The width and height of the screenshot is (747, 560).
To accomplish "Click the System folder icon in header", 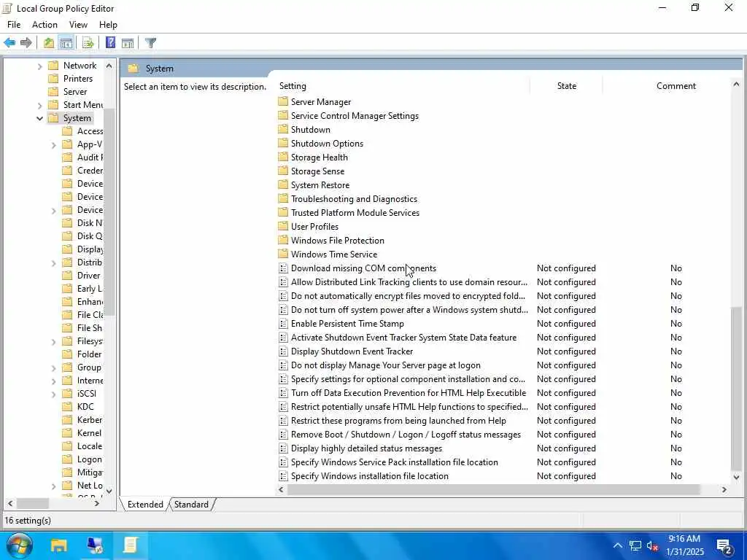I will coord(133,69).
